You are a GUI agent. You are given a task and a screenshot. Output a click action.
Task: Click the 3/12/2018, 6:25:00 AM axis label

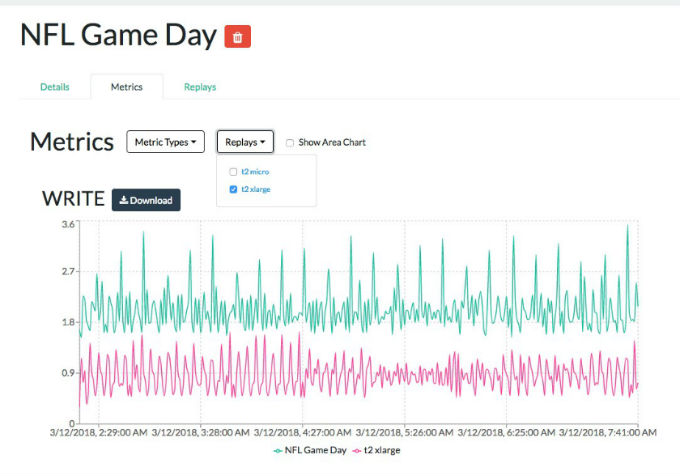[506, 432]
